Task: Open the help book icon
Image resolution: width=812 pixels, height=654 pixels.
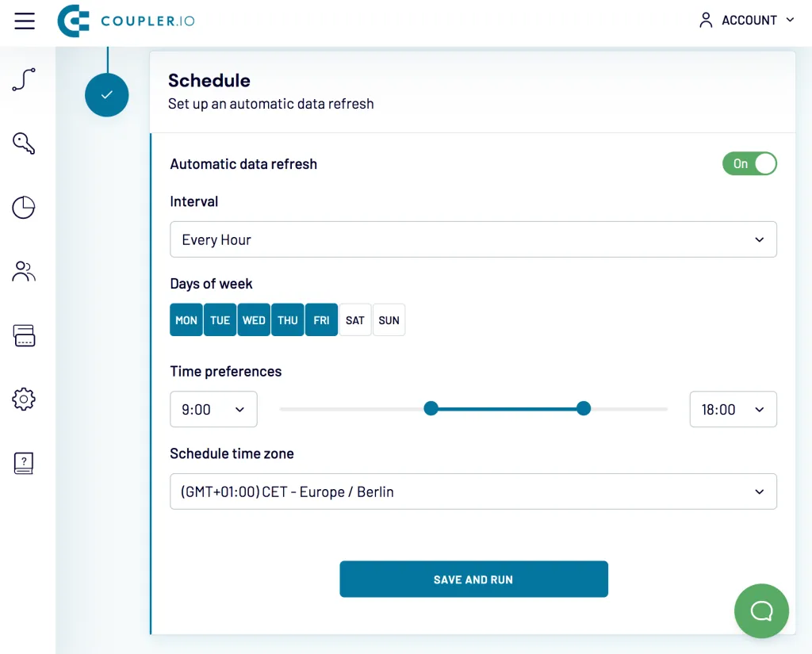Action: click(24, 464)
